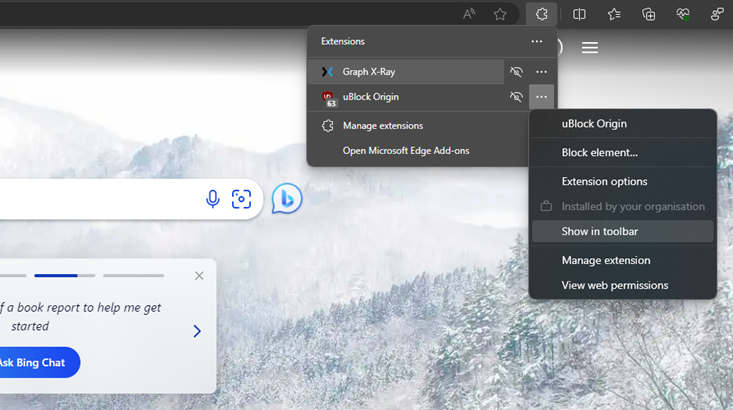Click the Extensions puzzle icon in toolbar
This screenshot has height=410, width=733.
pyautogui.click(x=541, y=14)
